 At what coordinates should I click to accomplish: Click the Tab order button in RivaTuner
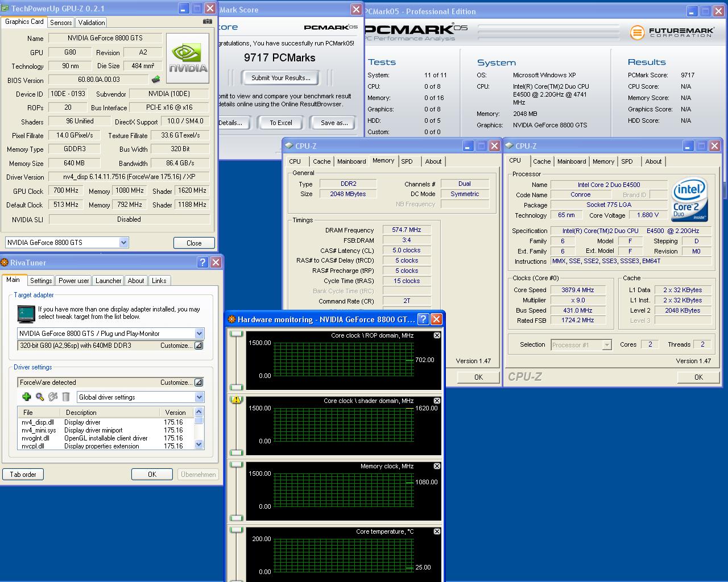click(x=23, y=475)
